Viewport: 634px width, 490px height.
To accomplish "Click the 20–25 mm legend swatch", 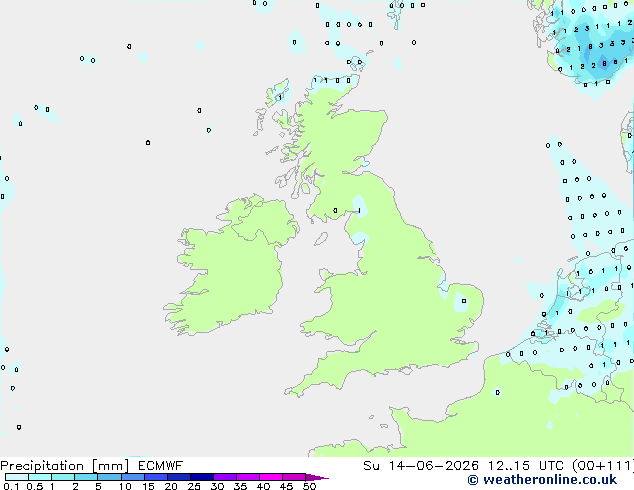I will pos(179,477).
